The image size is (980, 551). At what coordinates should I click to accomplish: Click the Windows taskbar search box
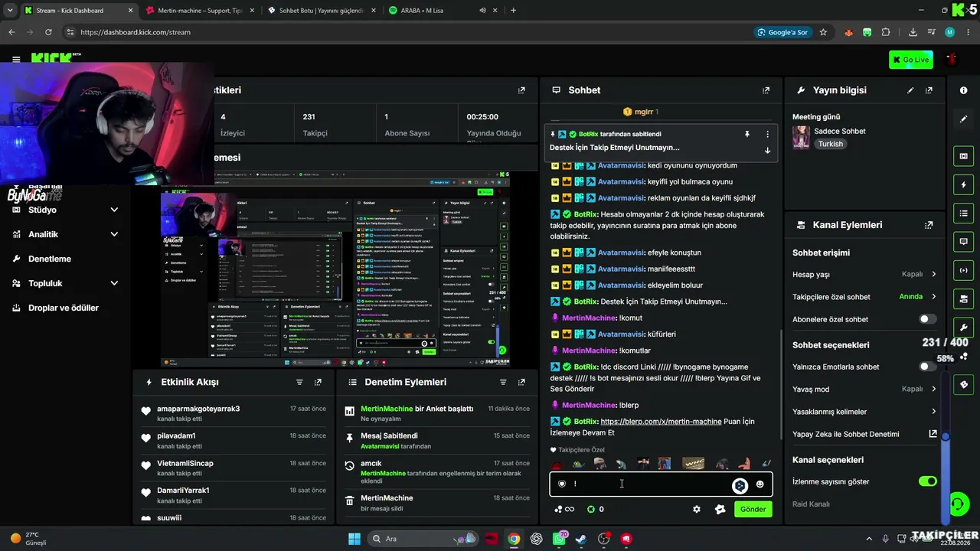(x=422, y=539)
